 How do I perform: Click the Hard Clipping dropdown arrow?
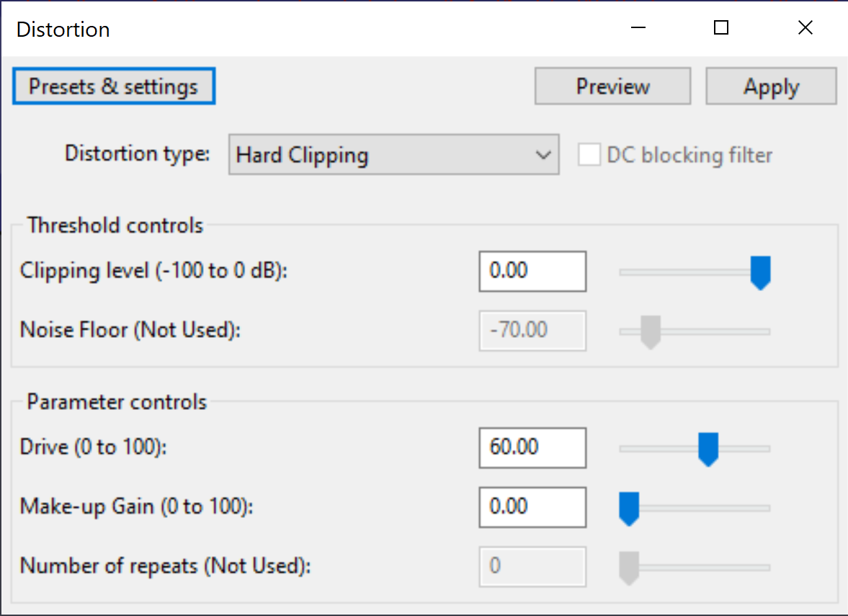click(x=543, y=155)
